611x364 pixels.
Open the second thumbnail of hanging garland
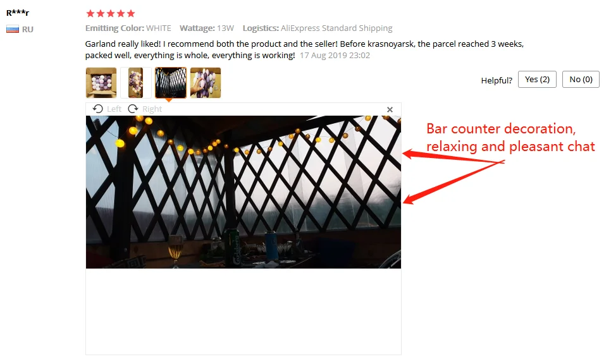point(135,83)
